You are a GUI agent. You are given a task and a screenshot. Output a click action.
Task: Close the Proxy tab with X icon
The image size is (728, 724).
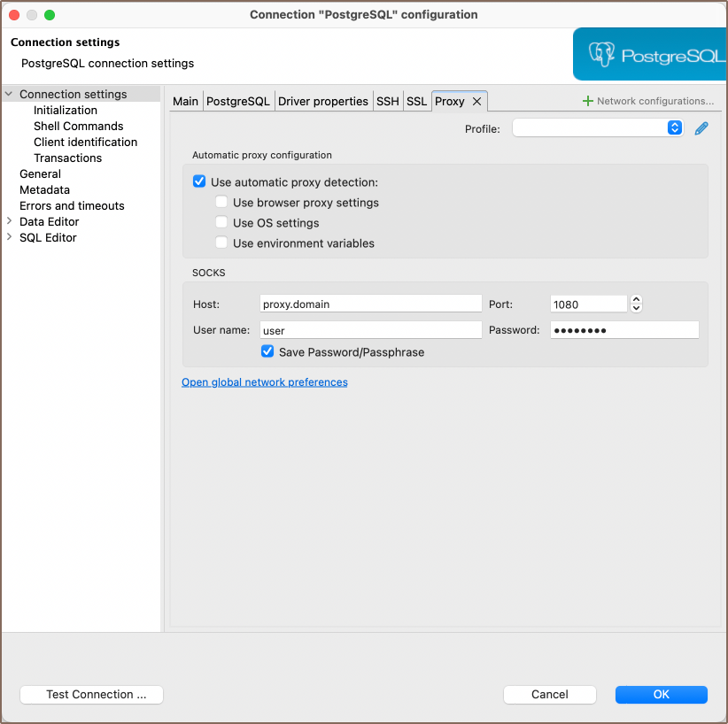476,102
